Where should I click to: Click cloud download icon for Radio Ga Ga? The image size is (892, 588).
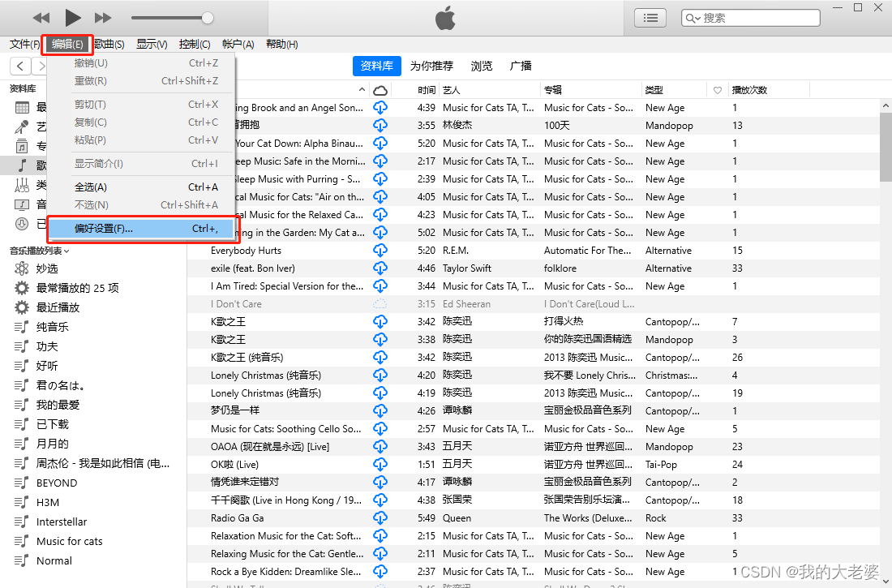pyautogui.click(x=380, y=518)
